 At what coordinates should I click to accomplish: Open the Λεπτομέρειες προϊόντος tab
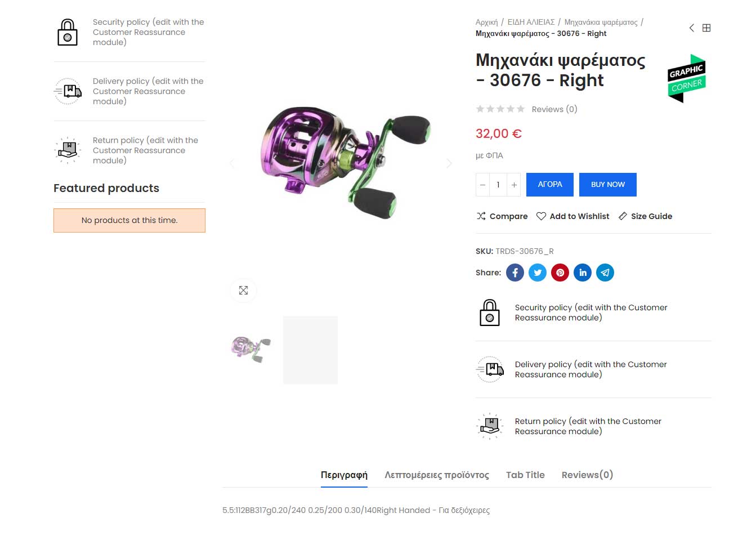[x=437, y=475]
